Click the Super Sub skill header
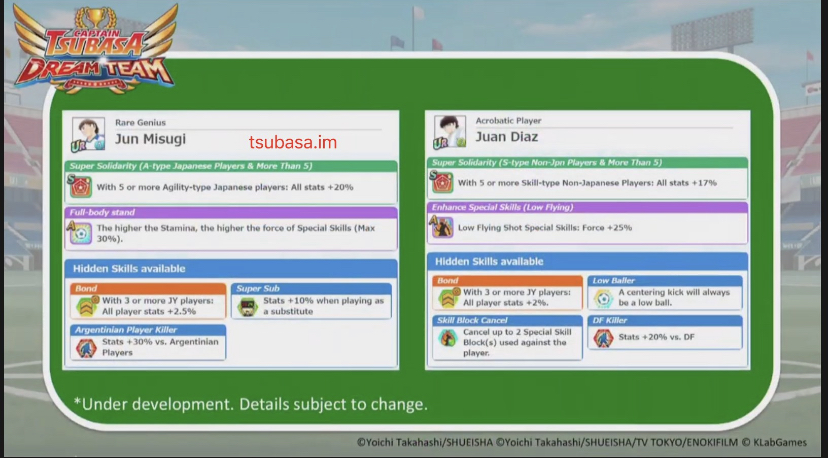Viewport: 828px width, 458px height. point(311,288)
